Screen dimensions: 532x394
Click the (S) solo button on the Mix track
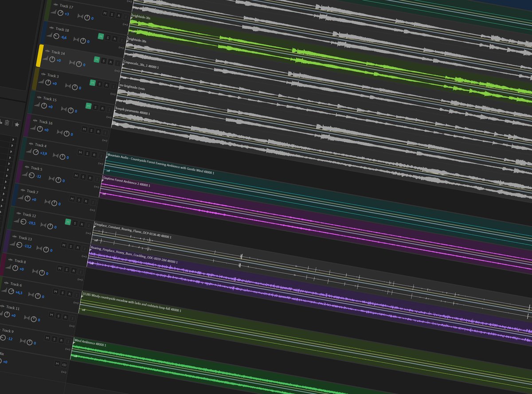64,365
